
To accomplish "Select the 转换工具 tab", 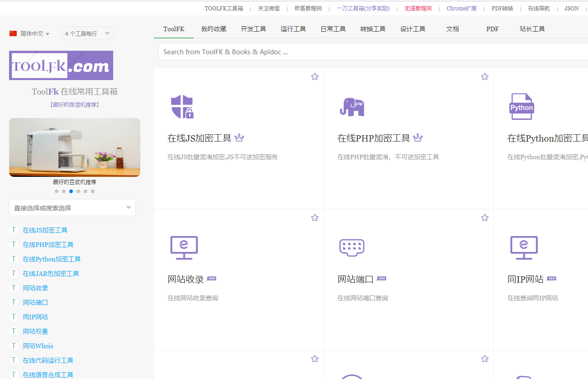I will click(373, 29).
